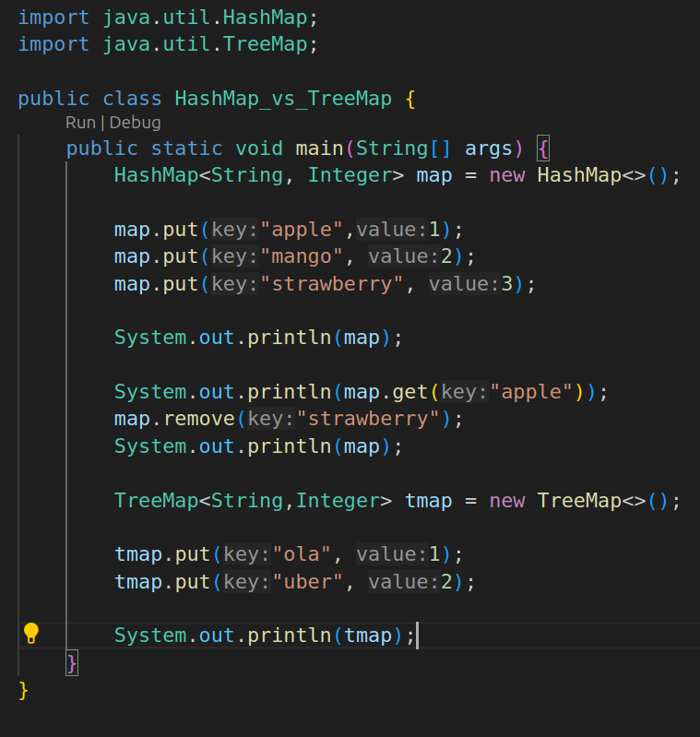Click tmap inside the last println call

click(368, 636)
